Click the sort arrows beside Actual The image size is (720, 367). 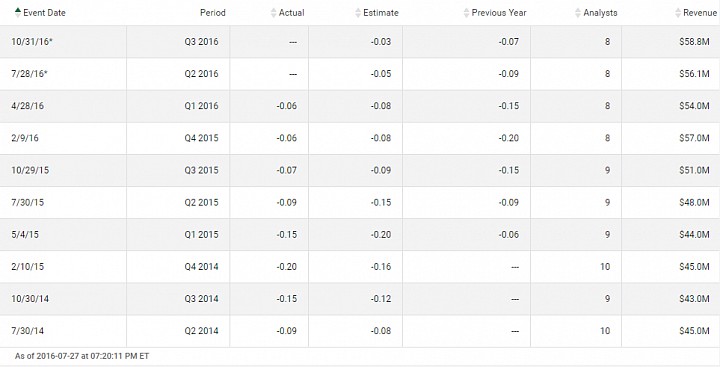(274, 13)
